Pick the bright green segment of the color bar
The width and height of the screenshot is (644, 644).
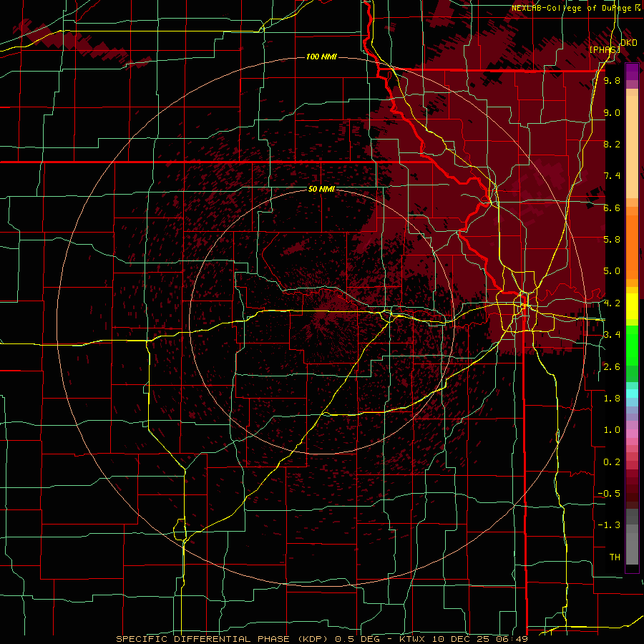point(632,345)
